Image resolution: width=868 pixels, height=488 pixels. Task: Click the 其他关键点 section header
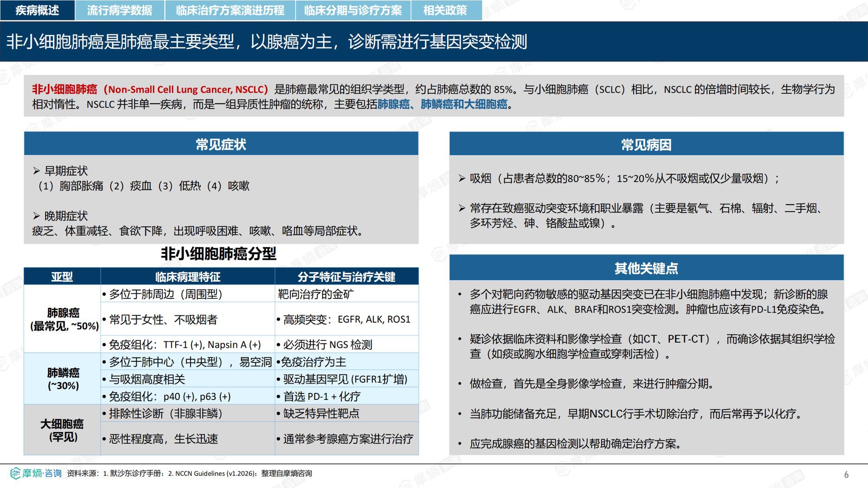click(x=646, y=268)
